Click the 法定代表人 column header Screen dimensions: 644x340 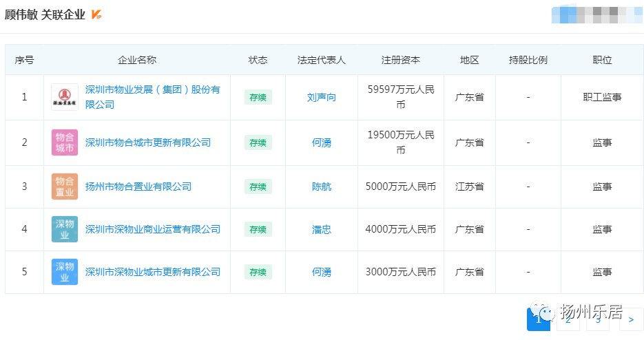tap(321, 60)
